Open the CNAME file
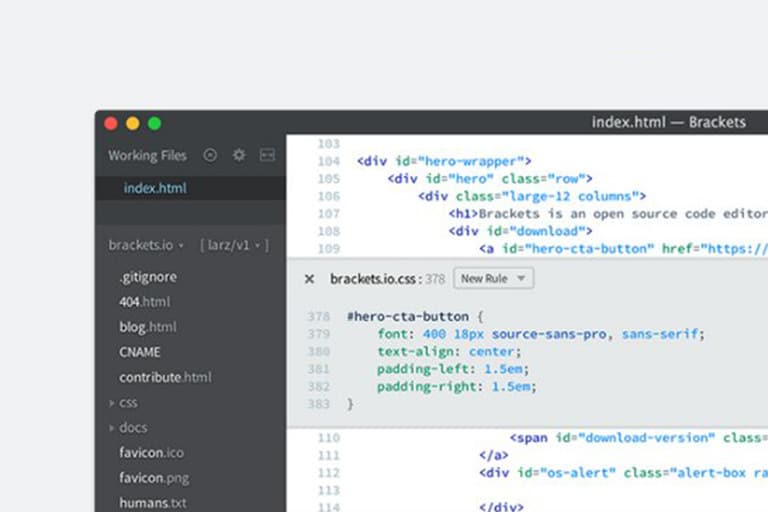Screen dimensions: 768x512 coord(140,352)
